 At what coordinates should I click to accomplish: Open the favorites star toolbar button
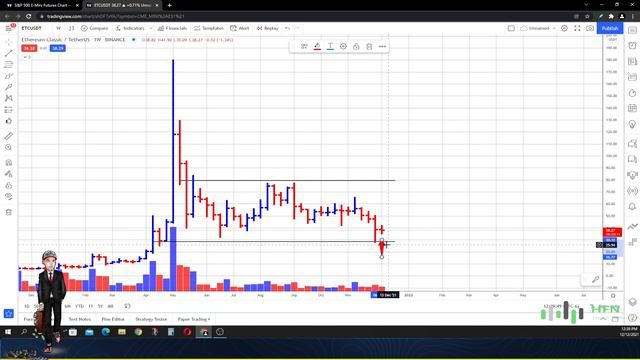pos(9,313)
